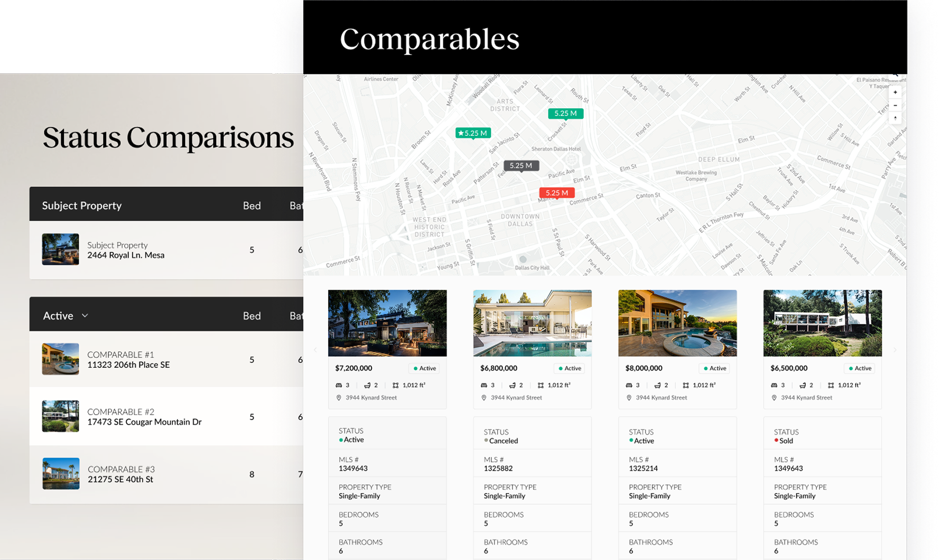Zoom in on the map
Screen dimensions: 951x560
click(895, 92)
